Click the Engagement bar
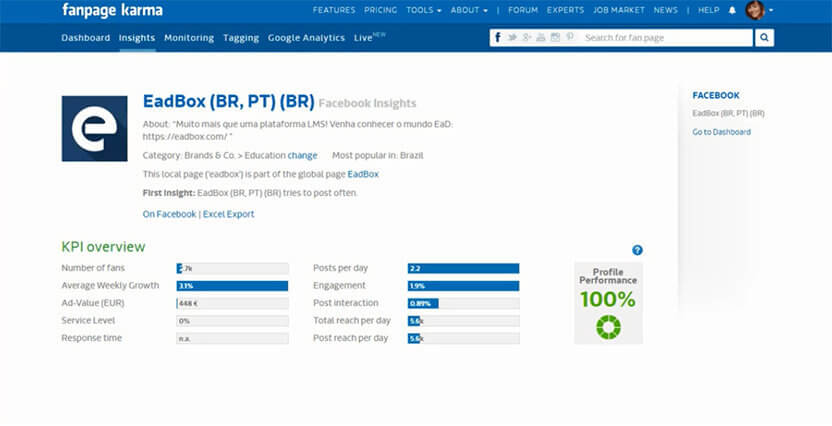 click(x=463, y=286)
